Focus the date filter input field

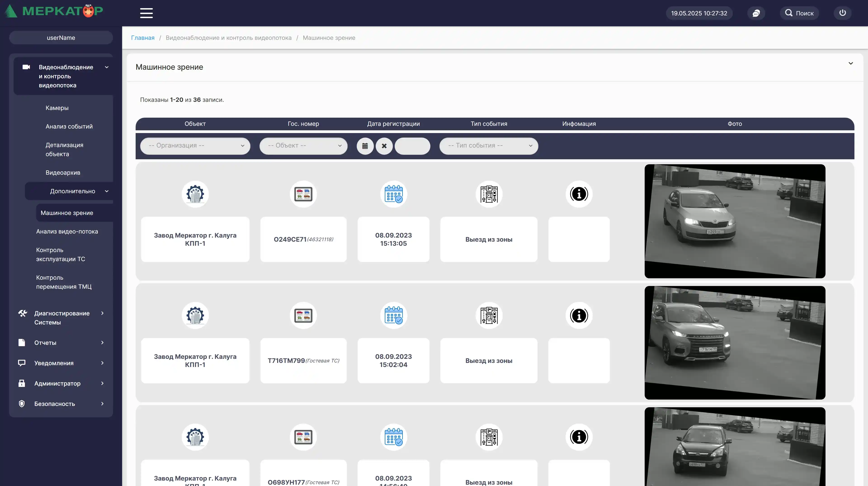[413, 146]
